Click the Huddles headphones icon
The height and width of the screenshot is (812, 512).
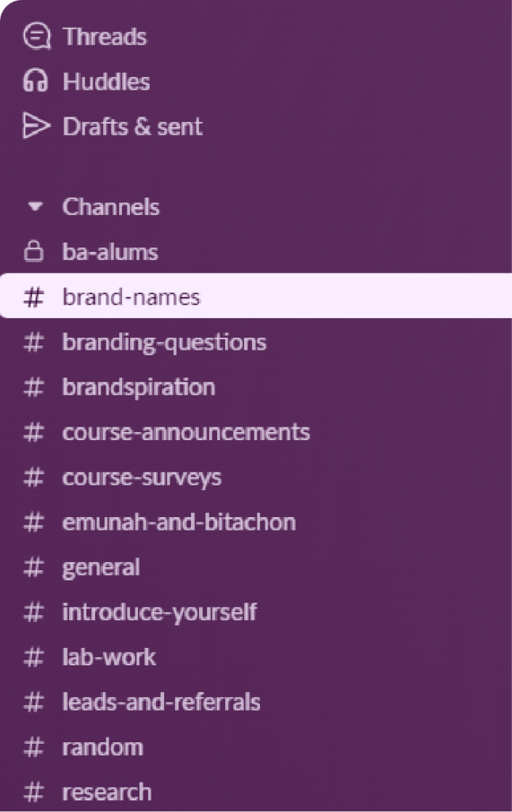pos(36,82)
